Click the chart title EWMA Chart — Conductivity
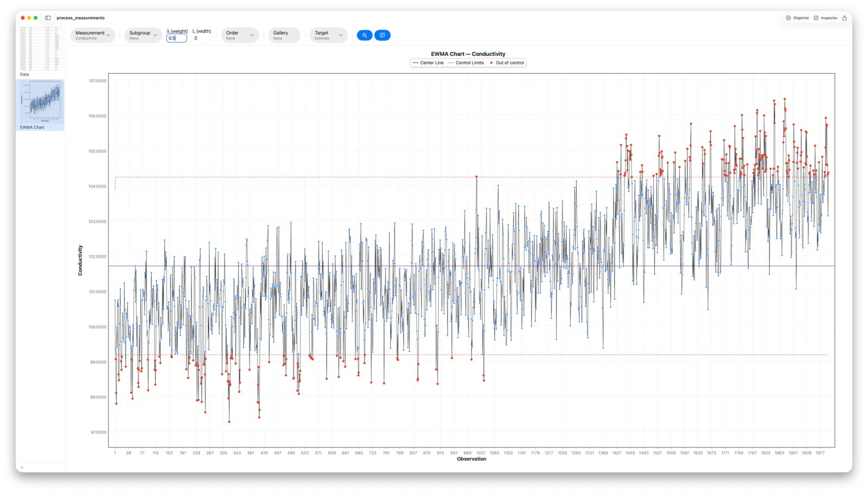This screenshot has height=493, width=868. (x=468, y=54)
